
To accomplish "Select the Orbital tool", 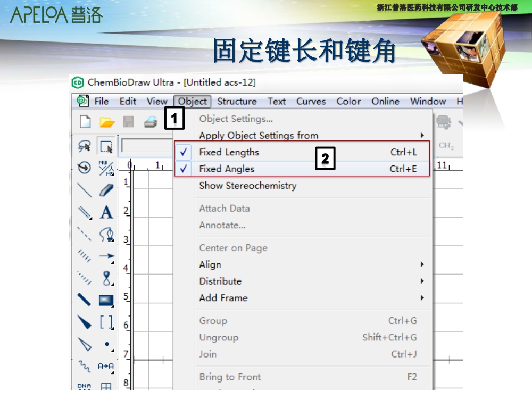I will click(107, 278).
